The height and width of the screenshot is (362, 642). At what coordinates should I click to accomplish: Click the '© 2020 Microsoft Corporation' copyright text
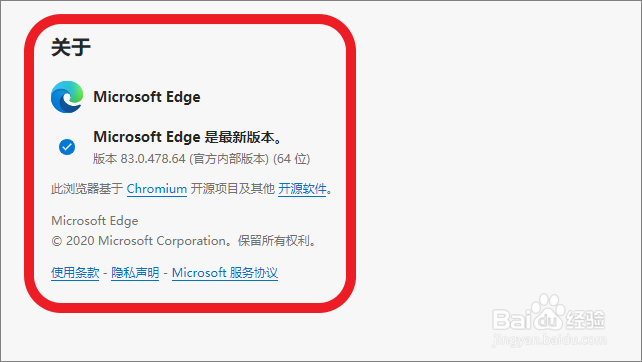138,241
